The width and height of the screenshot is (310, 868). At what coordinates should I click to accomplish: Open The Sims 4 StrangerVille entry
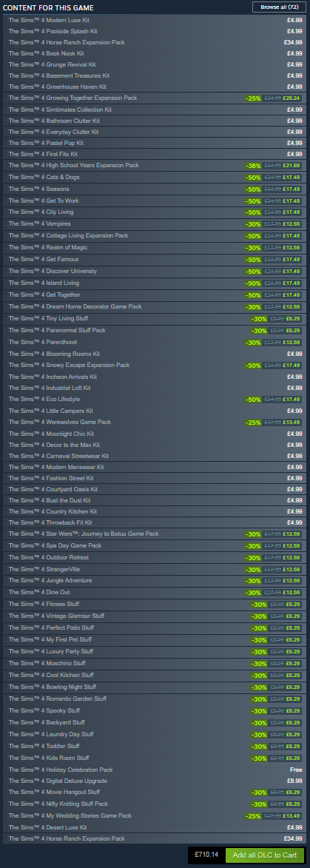pyautogui.click(x=155, y=569)
